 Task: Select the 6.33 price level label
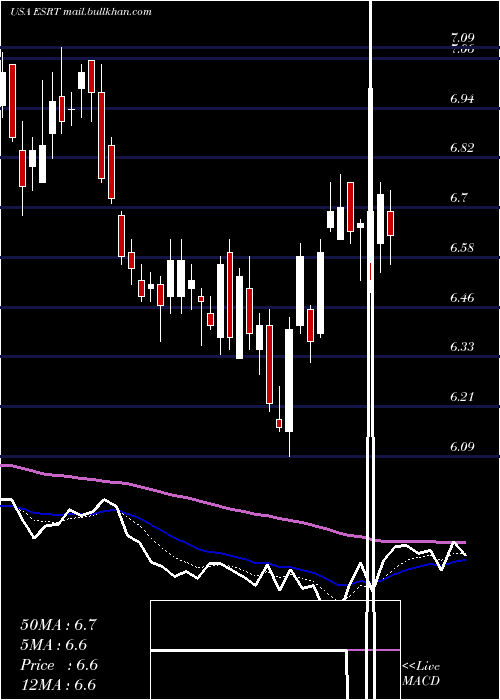click(x=462, y=346)
